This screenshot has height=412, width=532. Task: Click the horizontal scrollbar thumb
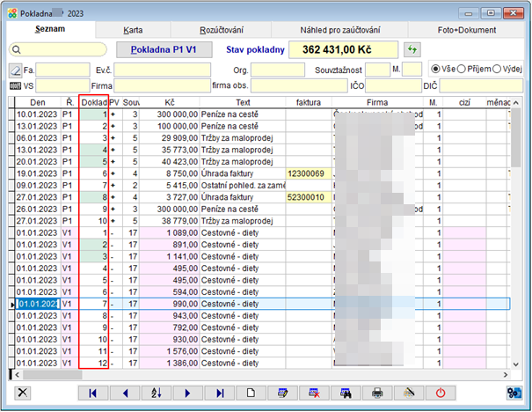click(53, 375)
